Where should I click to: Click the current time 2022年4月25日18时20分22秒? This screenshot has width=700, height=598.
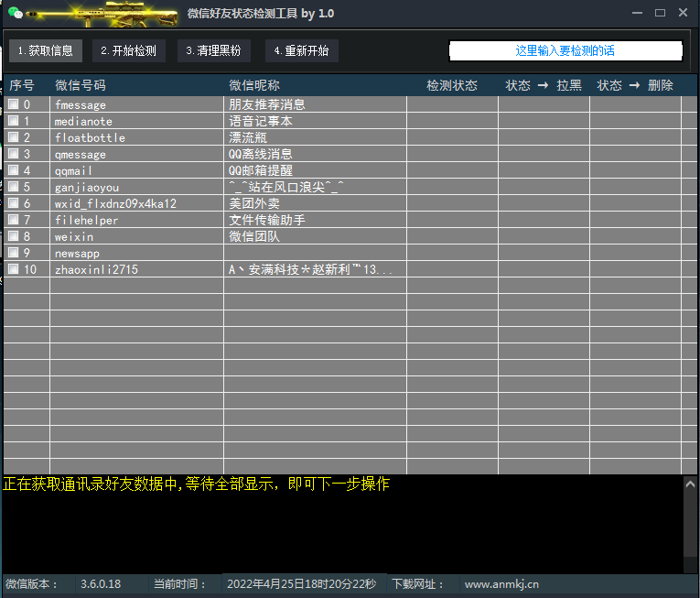(302, 584)
